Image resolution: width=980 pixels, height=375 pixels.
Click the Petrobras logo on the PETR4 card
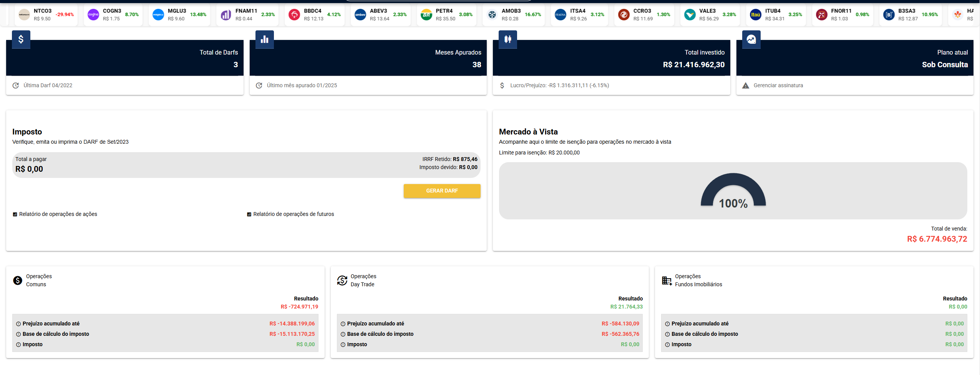pyautogui.click(x=426, y=15)
